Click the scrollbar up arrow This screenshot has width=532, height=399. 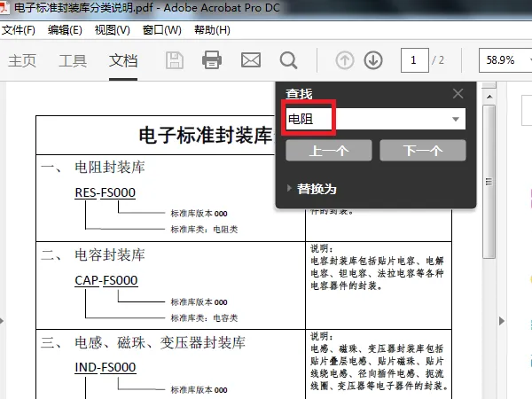[489, 97]
